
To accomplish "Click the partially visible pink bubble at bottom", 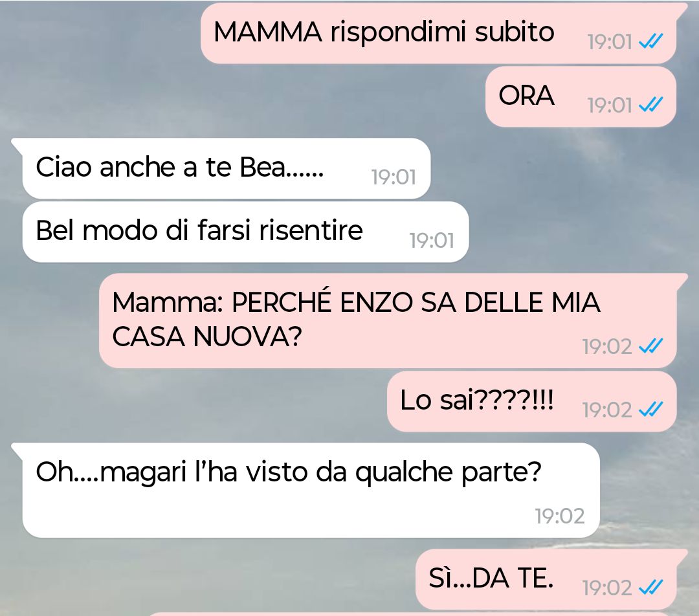I will (x=412, y=614).
